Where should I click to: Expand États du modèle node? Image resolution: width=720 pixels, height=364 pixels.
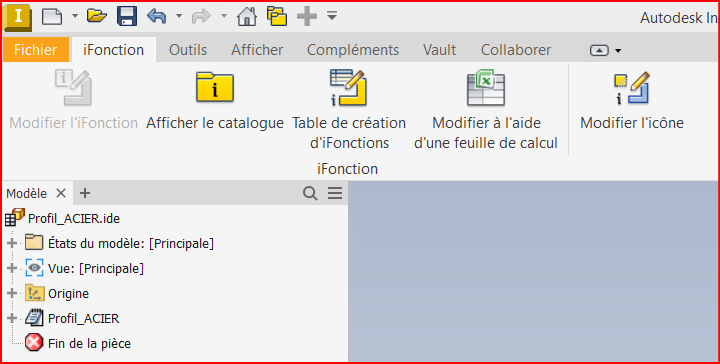click(12, 243)
